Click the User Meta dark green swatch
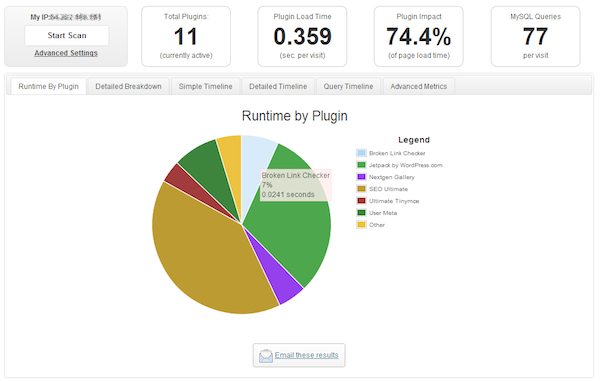 tap(361, 213)
